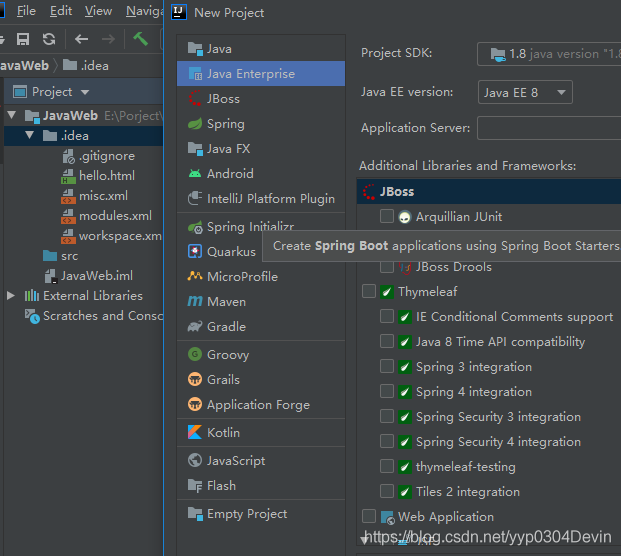Screen dimensions: 621x556
Task: Click the Back navigation arrow icon
Action: [82, 39]
